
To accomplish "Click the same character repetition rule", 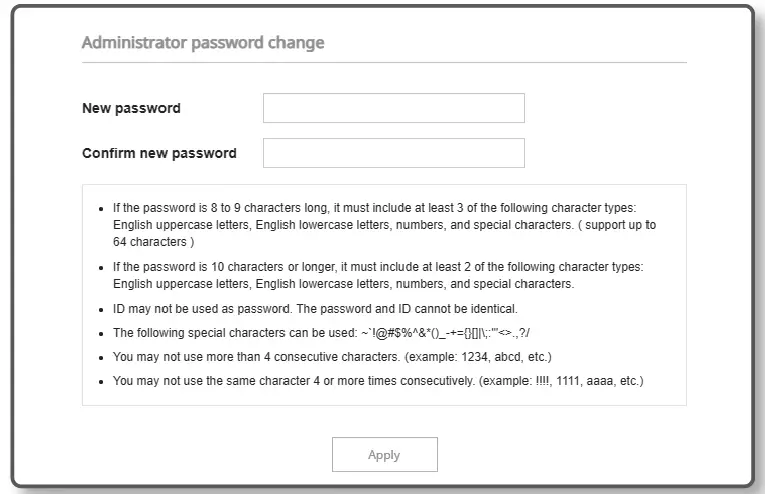I will [x=300, y=381].
